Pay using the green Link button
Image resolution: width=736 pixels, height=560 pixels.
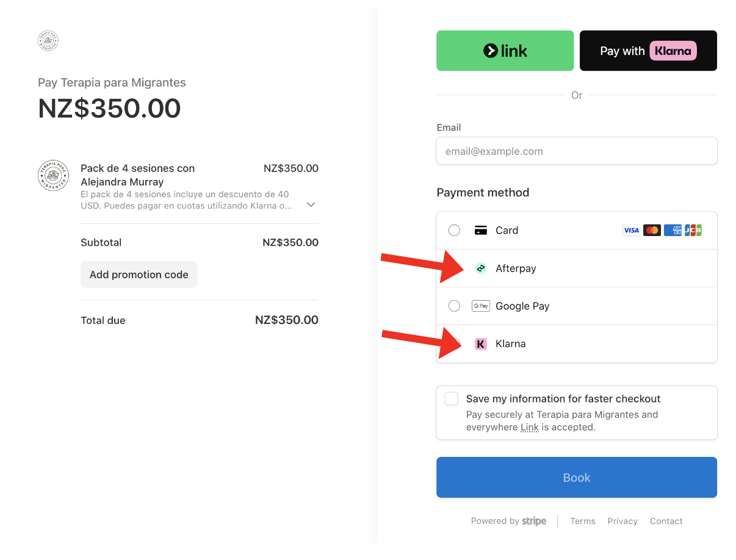coord(505,51)
